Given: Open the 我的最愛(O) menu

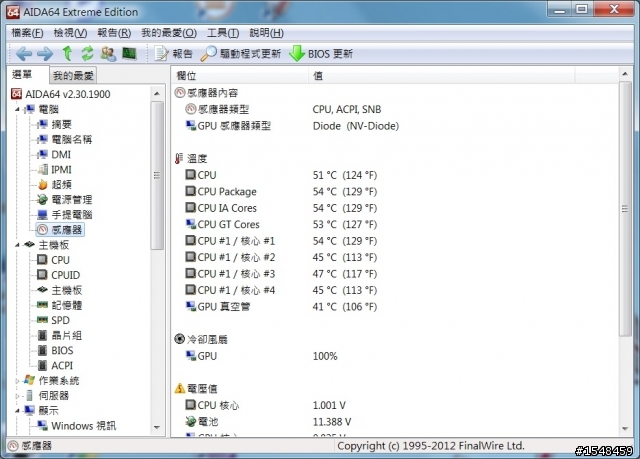Looking at the screenshot, I should coord(169,33).
